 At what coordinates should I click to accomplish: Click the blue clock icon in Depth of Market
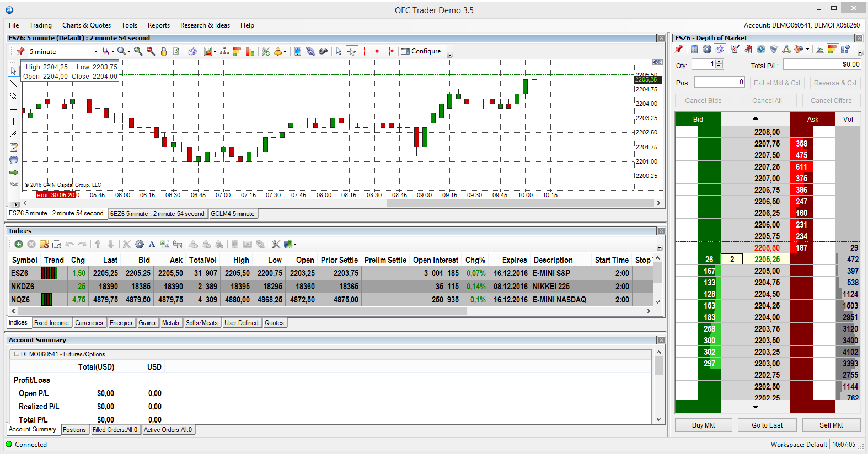[761, 49]
